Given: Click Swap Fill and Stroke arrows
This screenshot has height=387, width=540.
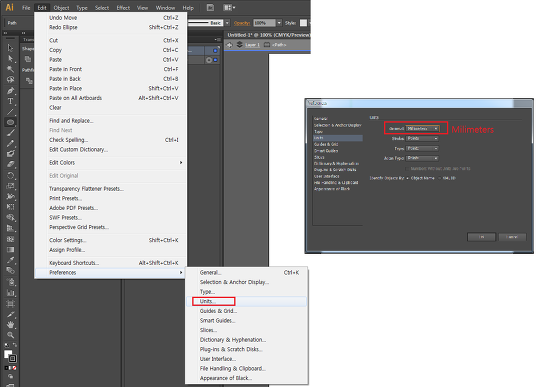Looking at the screenshot, I should [x=15, y=345].
